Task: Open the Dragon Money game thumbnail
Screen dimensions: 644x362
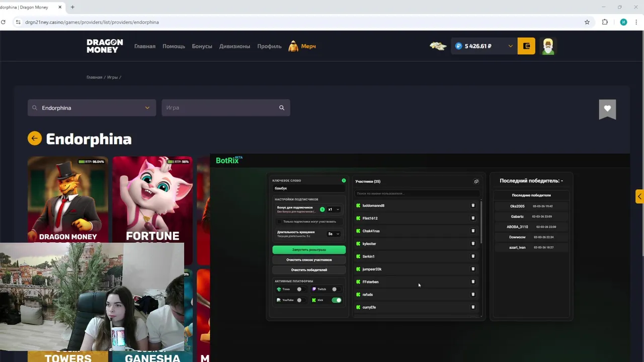Action: [x=68, y=200]
